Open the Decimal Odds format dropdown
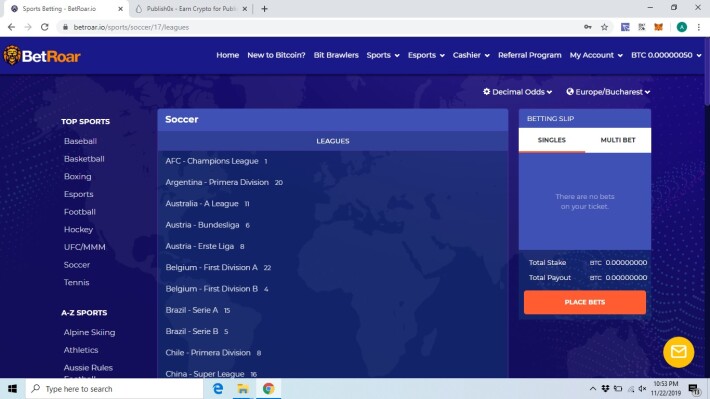 518,92
